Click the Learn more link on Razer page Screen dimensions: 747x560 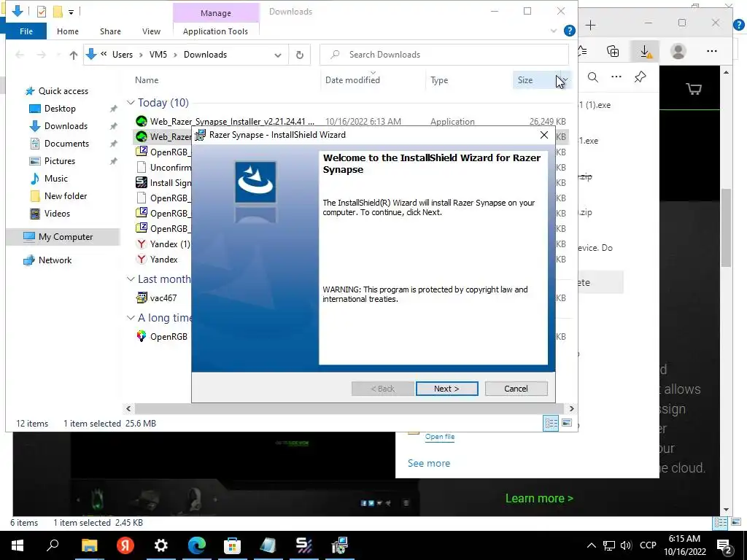539,499
